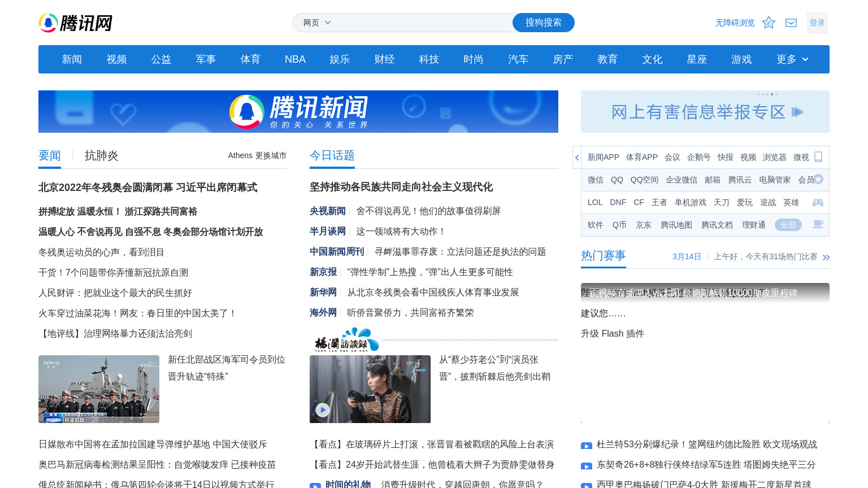Click the 新京报 source link
This screenshot has height=488, width=868.
click(x=323, y=272)
